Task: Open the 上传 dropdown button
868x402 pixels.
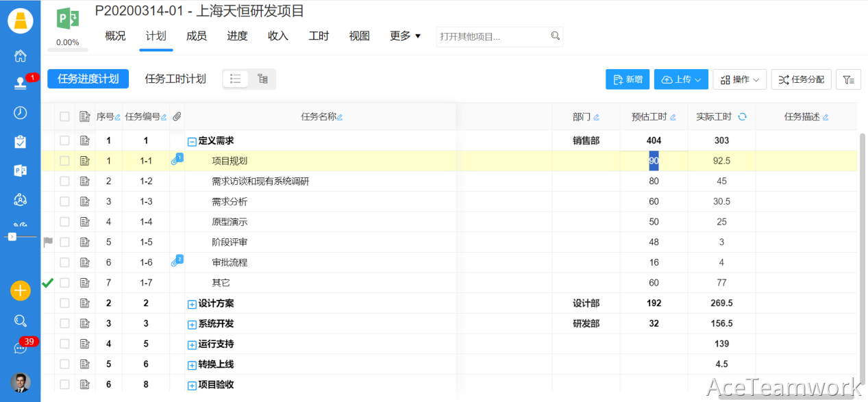Action: click(x=682, y=79)
